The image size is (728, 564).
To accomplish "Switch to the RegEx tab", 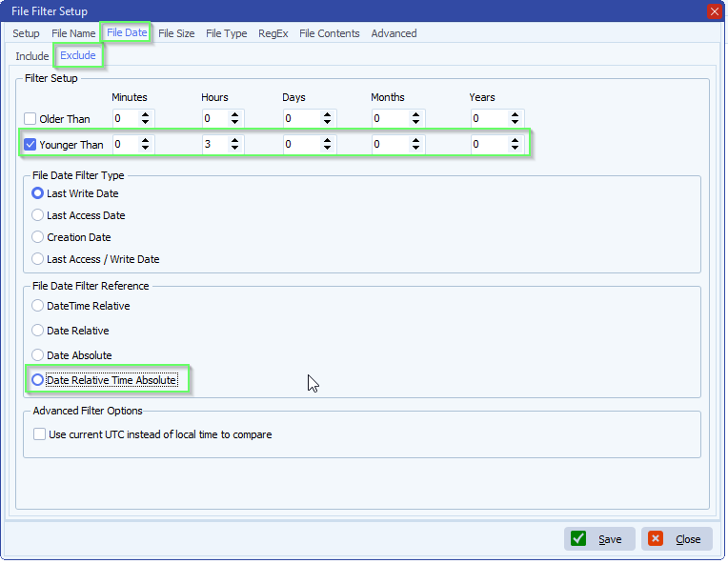I will coord(273,33).
